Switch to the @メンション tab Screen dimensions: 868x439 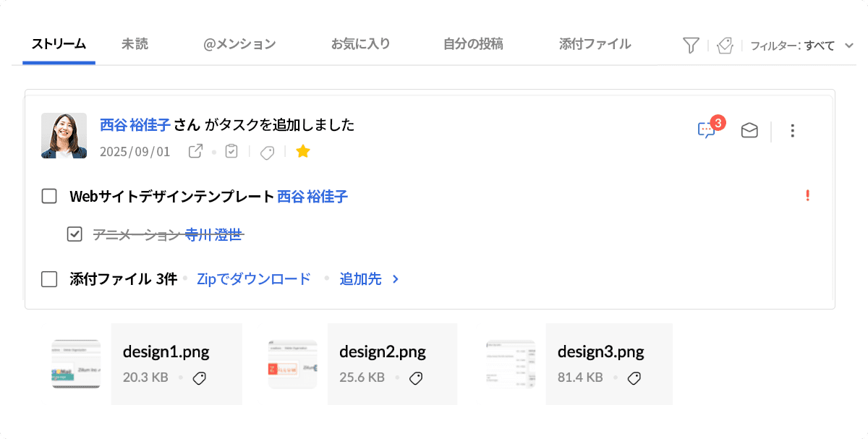point(240,44)
